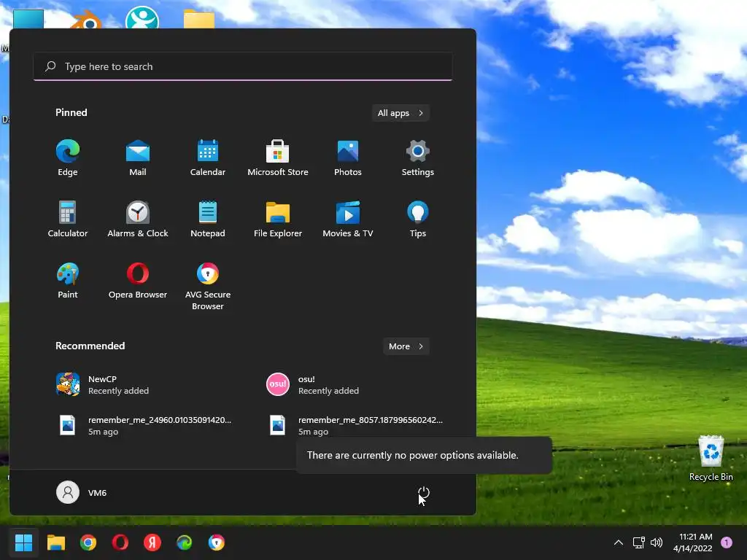Open the VM6 user account menu
Viewport: 747px width, 560px height.
pyautogui.click(x=82, y=492)
